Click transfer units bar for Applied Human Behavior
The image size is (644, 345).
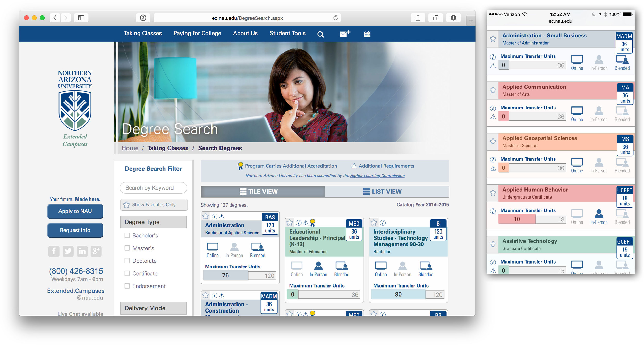click(x=532, y=219)
